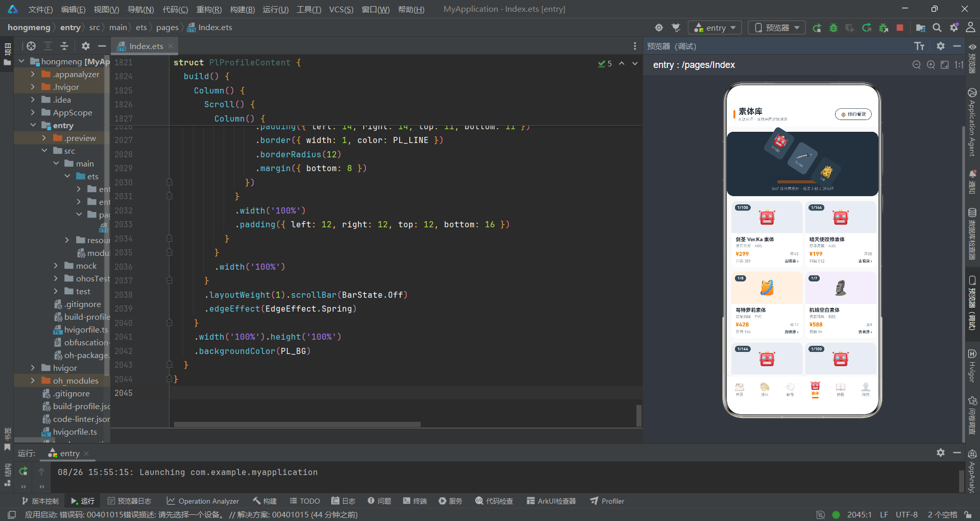Open IDE settings gear with purple dot
980x521 pixels.
[954, 28]
